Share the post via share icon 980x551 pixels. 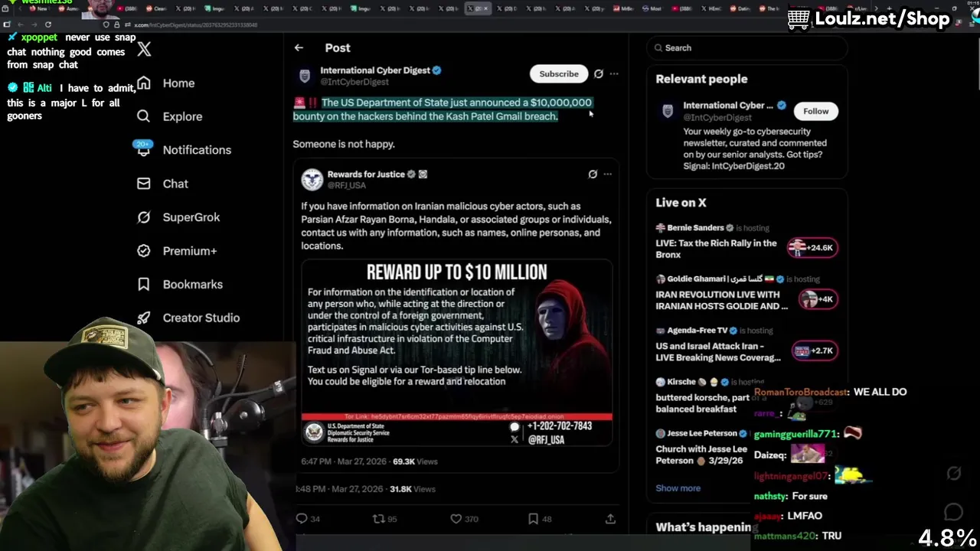point(610,519)
